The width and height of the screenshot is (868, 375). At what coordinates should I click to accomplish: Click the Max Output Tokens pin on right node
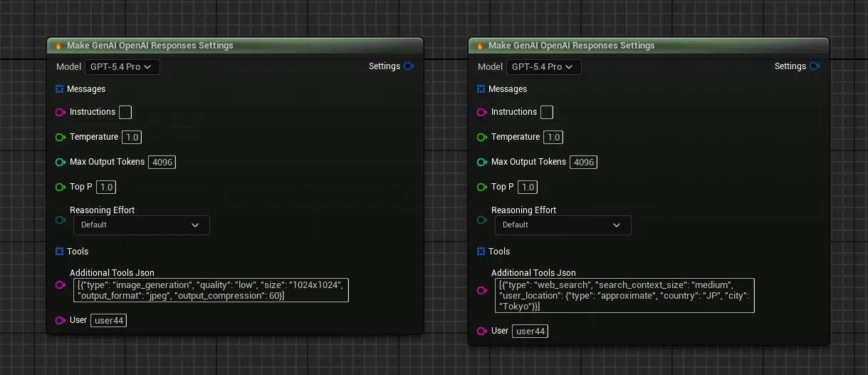pyautogui.click(x=482, y=162)
